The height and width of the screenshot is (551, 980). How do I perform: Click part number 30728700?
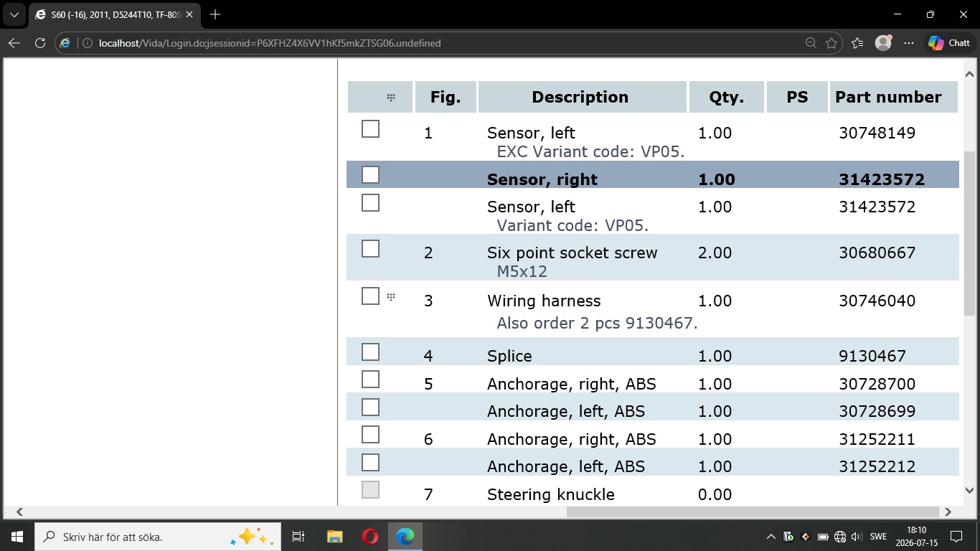877,384
